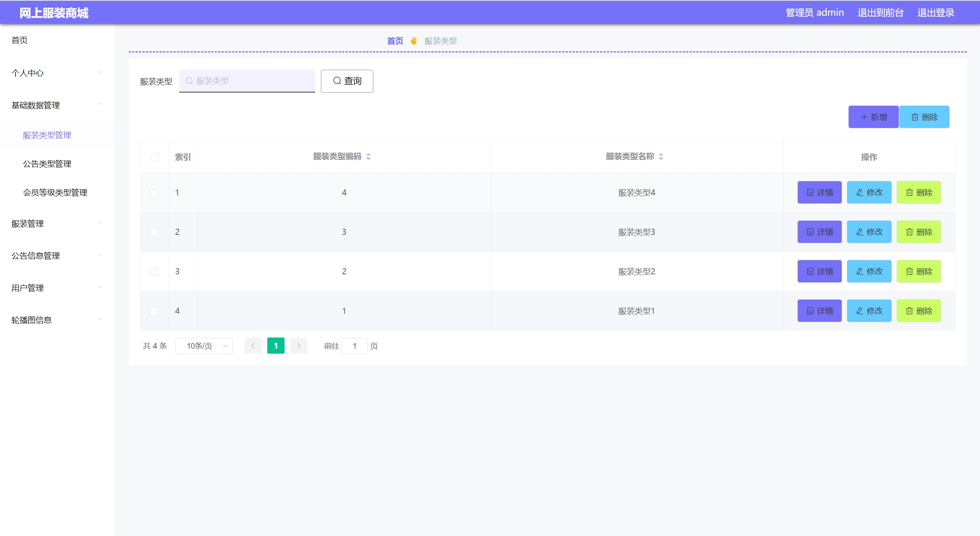Screen dimensions: 980x536
Task: Open the 10条/页 page size dropdown
Action: pyautogui.click(x=204, y=346)
